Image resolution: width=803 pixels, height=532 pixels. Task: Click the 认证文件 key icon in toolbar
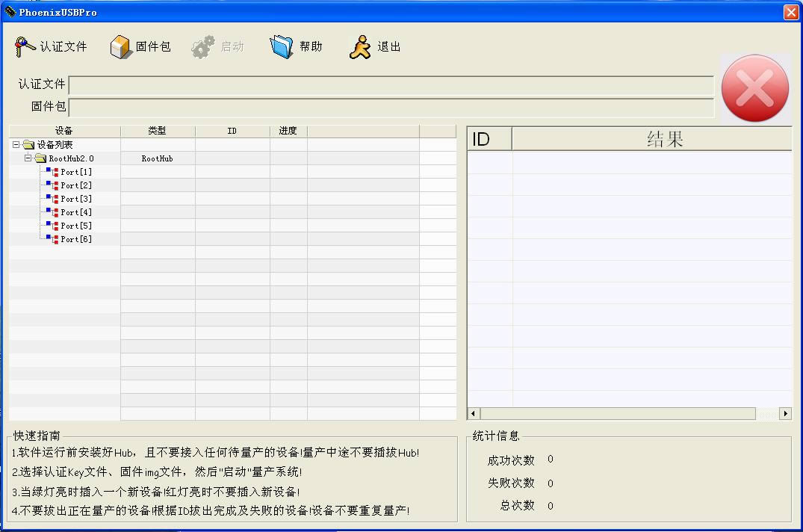coord(25,46)
